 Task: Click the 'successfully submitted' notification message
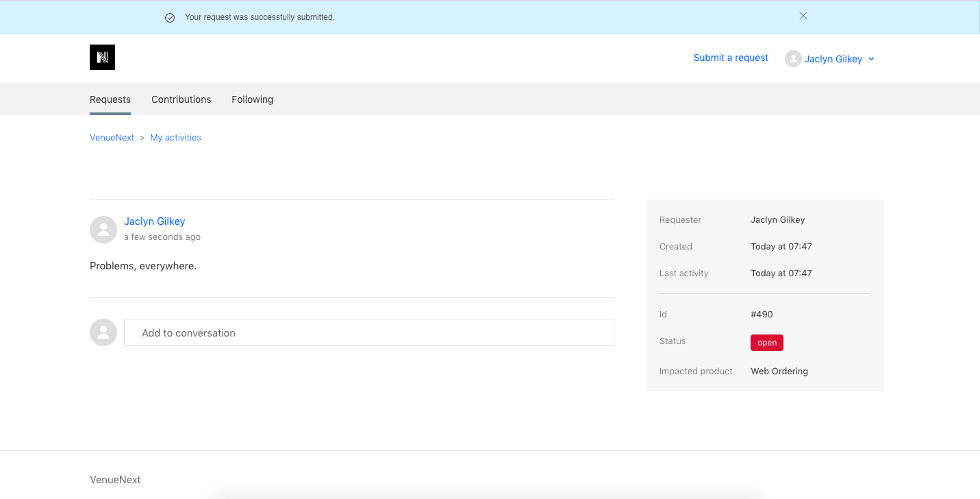click(x=260, y=17)
